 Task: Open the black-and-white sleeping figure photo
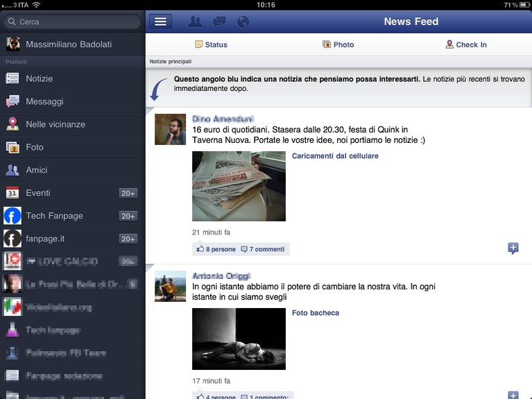tap(239, 339)
